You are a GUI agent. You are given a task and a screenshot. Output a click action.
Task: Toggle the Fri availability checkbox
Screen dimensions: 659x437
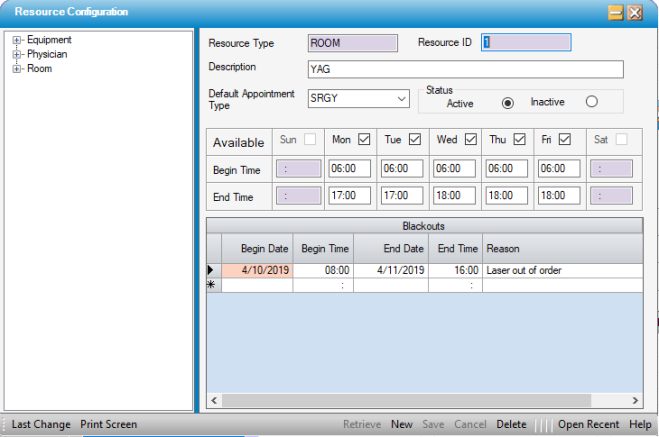564,140
